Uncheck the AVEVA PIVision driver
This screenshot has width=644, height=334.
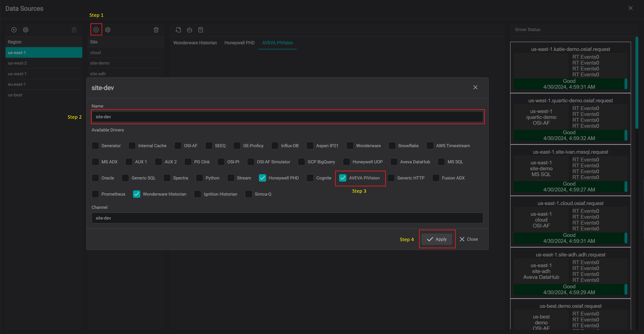coord(343,178)
